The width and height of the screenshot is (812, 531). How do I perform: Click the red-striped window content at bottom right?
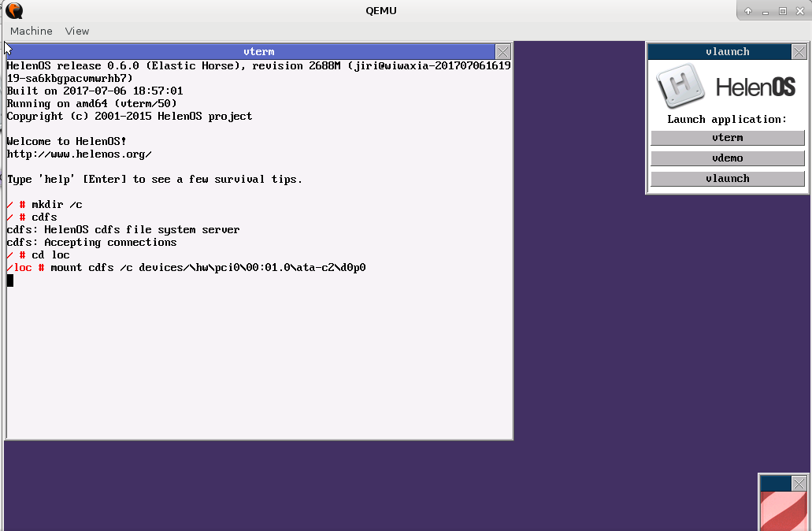pyautogui.click(x=783, y=511)
